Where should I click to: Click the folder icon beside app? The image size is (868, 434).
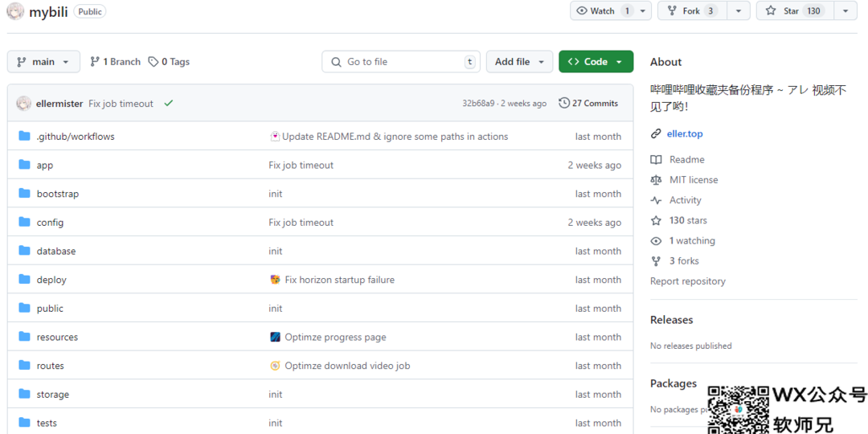point(24,165)
